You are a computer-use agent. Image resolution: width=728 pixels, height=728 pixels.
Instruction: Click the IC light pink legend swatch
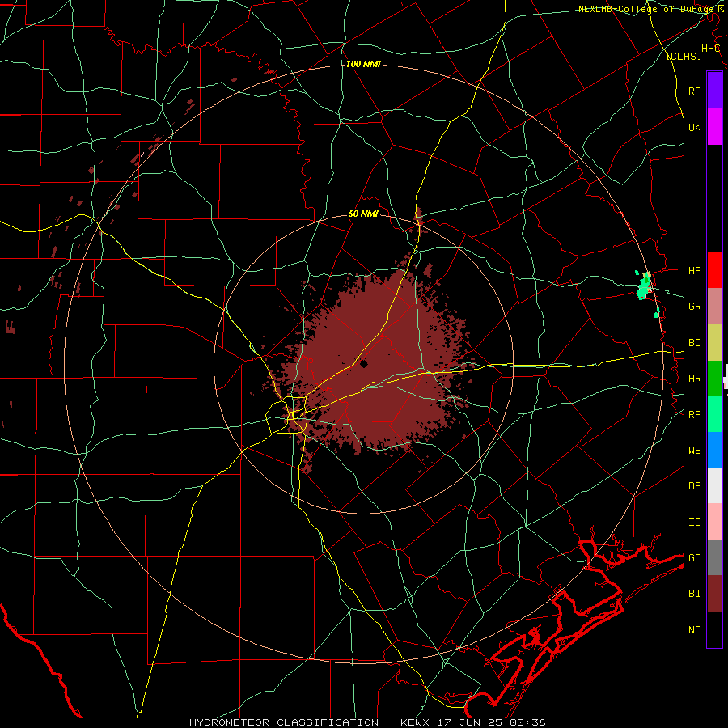[x=714, y=522]
